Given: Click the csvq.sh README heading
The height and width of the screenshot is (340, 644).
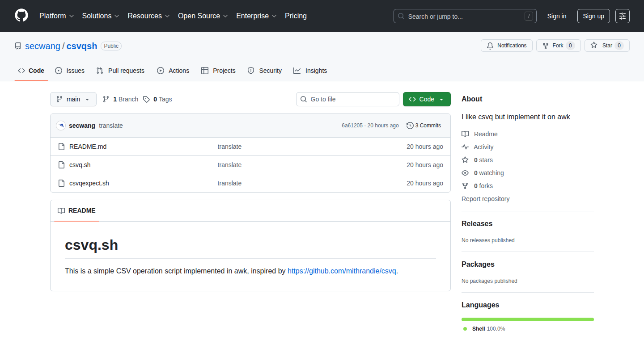Looking at the screenshot, I should (x=92, y=245).
